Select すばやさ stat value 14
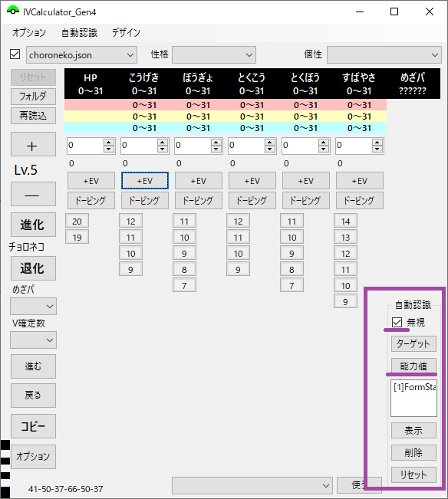Image resolution: width=448 pixels, height=499 pixels. 345,222
